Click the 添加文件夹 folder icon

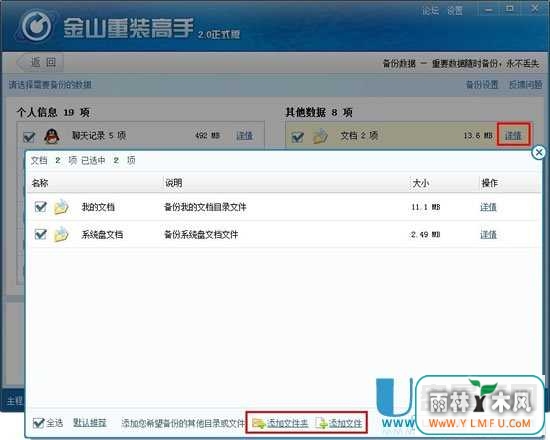(x=259, y=423)
